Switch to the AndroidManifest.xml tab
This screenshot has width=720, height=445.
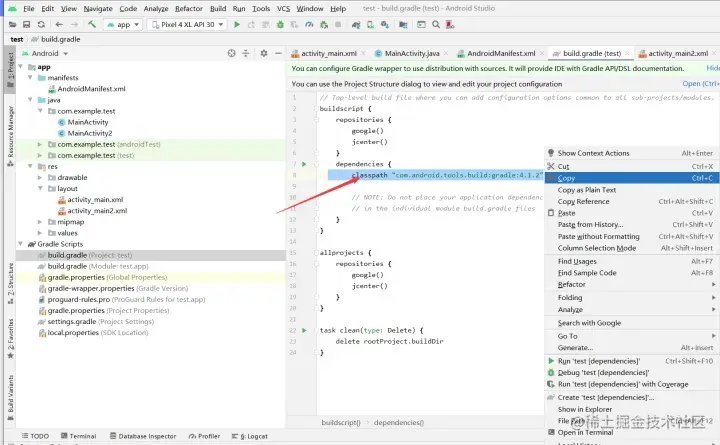[x=501, y=53]
